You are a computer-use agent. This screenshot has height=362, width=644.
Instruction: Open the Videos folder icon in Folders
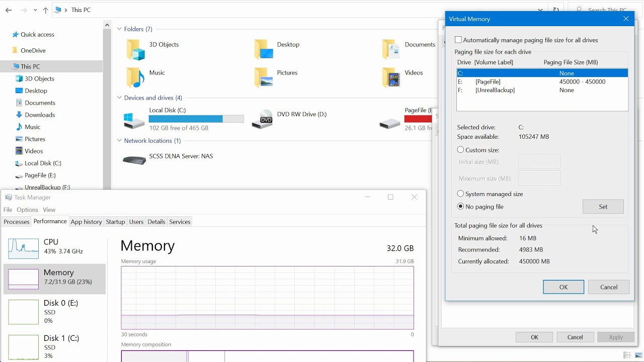391,77
